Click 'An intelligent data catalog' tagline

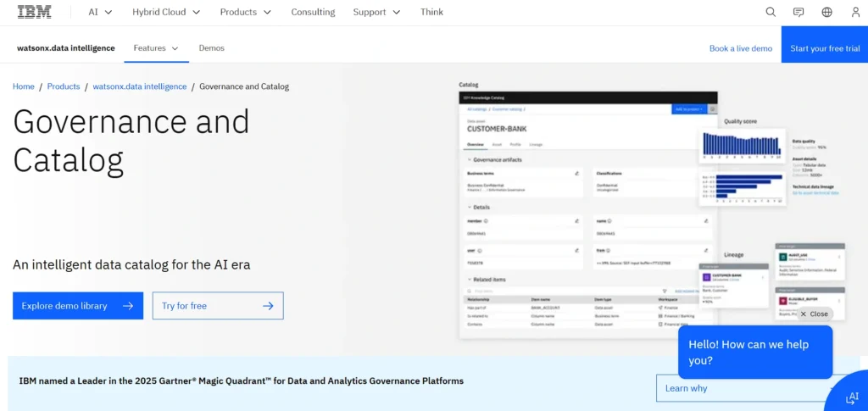pyautogui.click(x=131, y=264)
